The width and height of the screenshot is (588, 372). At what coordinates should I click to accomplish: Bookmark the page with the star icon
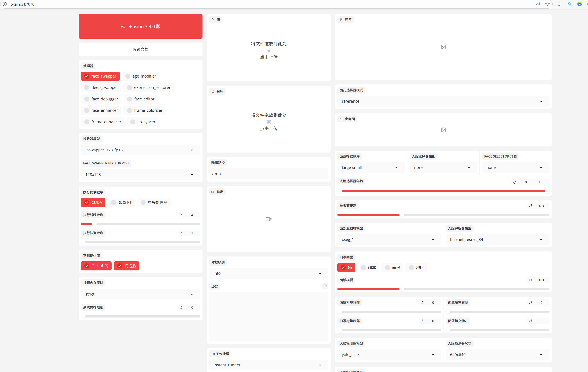coord(547,4)
